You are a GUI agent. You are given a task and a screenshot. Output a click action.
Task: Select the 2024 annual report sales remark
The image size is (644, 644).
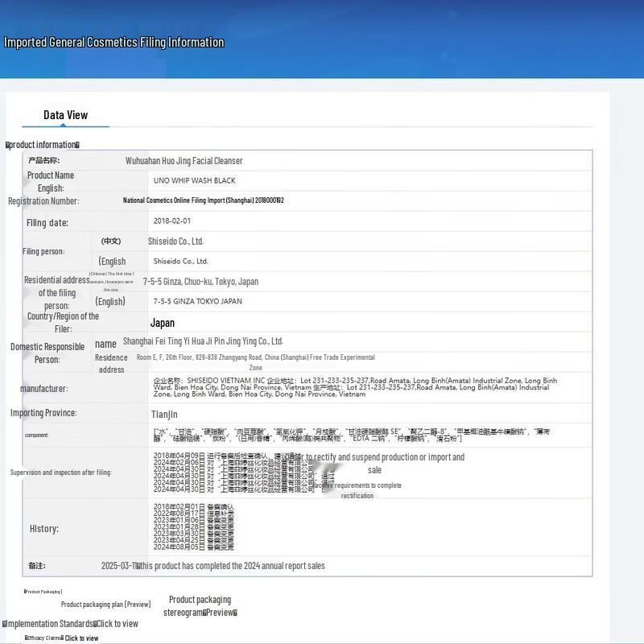pyautogui.click(x=230, y=566)
